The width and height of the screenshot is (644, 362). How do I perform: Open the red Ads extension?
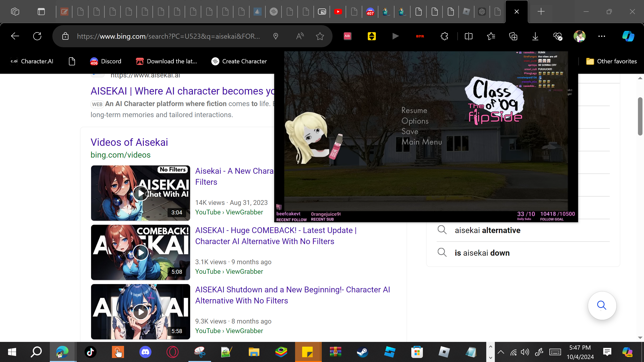[x=347, y=36]
